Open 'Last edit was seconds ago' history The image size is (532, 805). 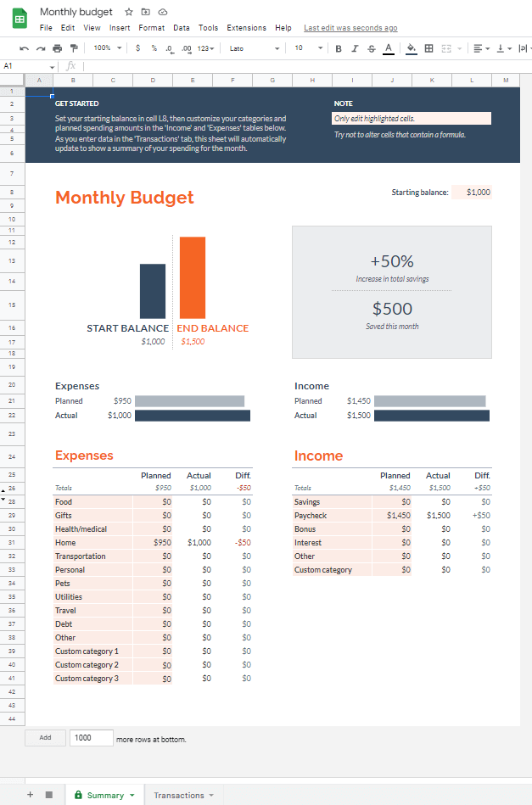click(x=350, y=28)
